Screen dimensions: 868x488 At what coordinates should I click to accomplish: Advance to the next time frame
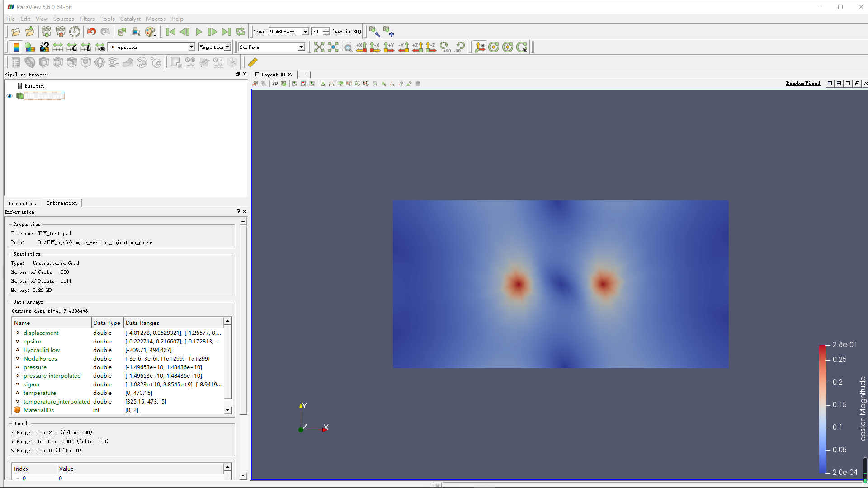[x=212, y=32]
